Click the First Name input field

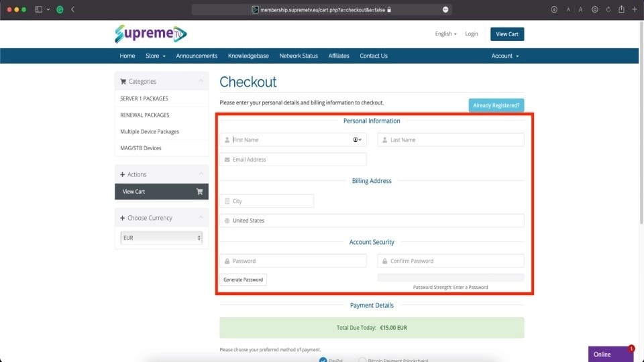293,139
